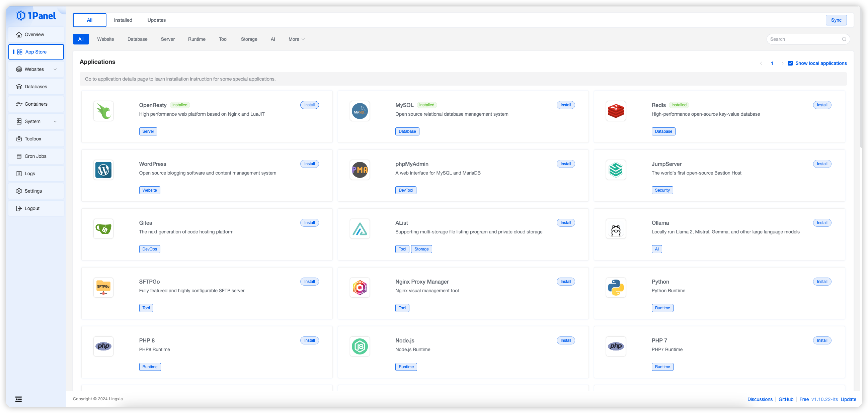This screenshot has width=868, height=413.
Task: Filter by Tool category
Action: [x=223, y=39]
